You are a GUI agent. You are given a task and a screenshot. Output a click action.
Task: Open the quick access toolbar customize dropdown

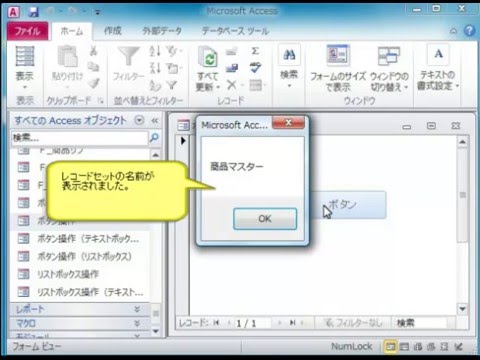click(x=97, y=13)
